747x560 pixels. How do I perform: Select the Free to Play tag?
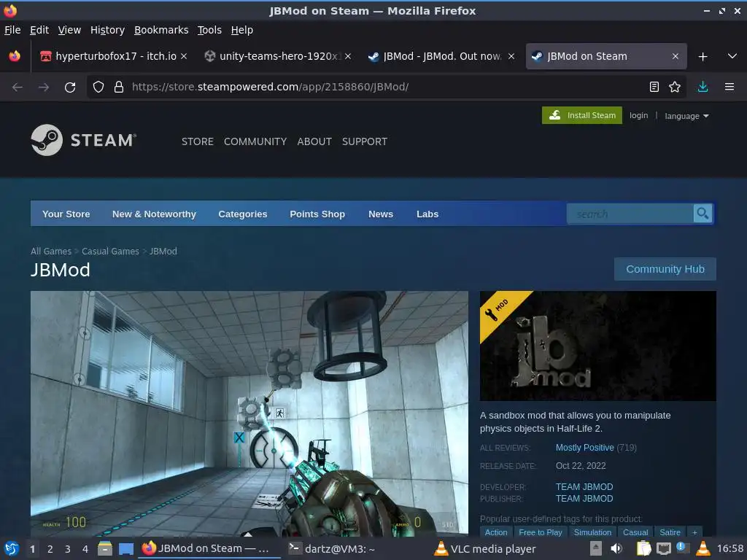pyautogui.click(x=541, y=532)
